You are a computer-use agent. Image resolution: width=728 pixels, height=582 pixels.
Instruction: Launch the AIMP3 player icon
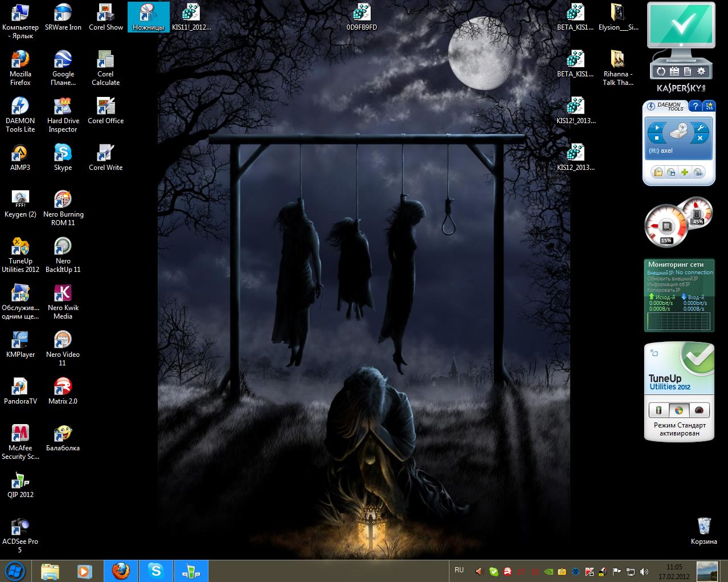coord(21,157)
